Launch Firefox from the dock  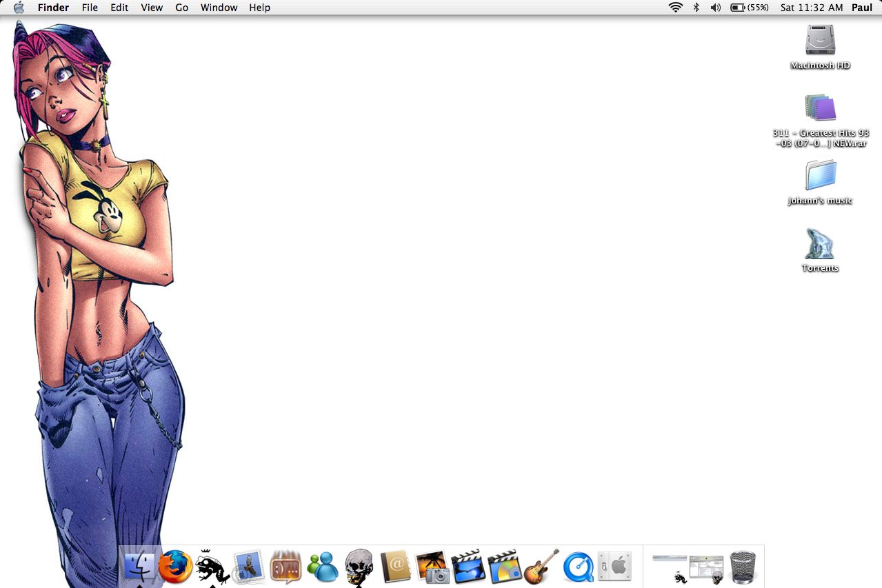tap(175, 567)
